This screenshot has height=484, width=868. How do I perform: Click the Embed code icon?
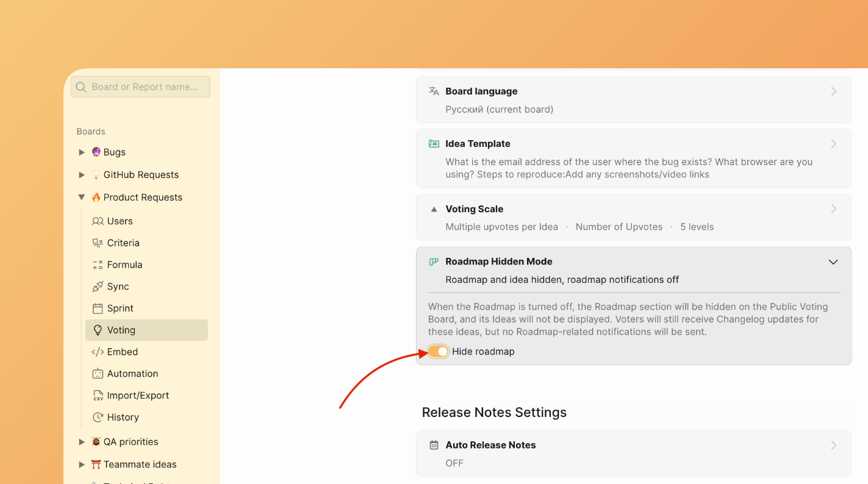98,352
